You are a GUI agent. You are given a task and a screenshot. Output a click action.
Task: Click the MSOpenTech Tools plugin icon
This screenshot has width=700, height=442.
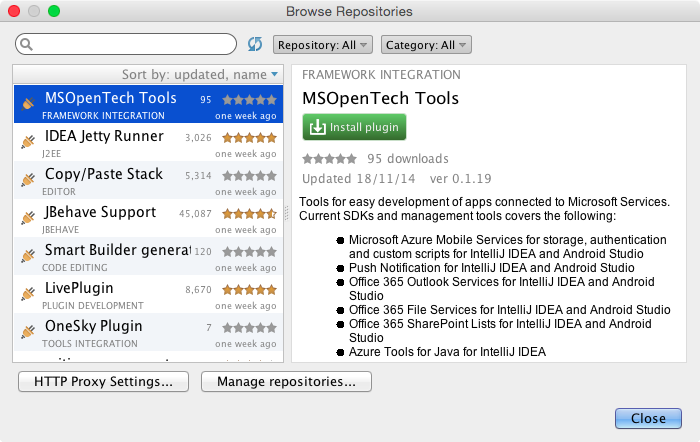click(28, 104)
